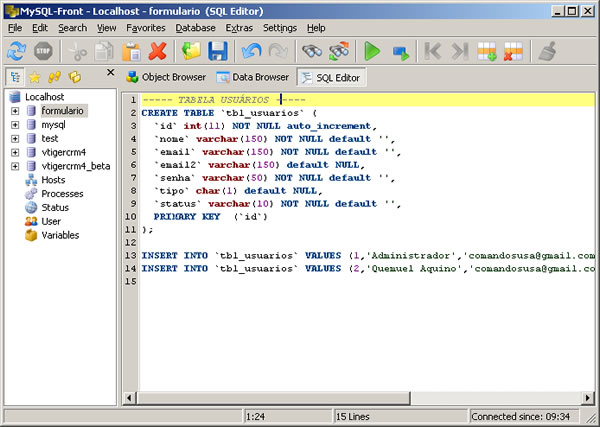The height and width of the screenshot is (427, 600).
Task: Switch to SQL Editor tab
Action: [x=331, y=78]
